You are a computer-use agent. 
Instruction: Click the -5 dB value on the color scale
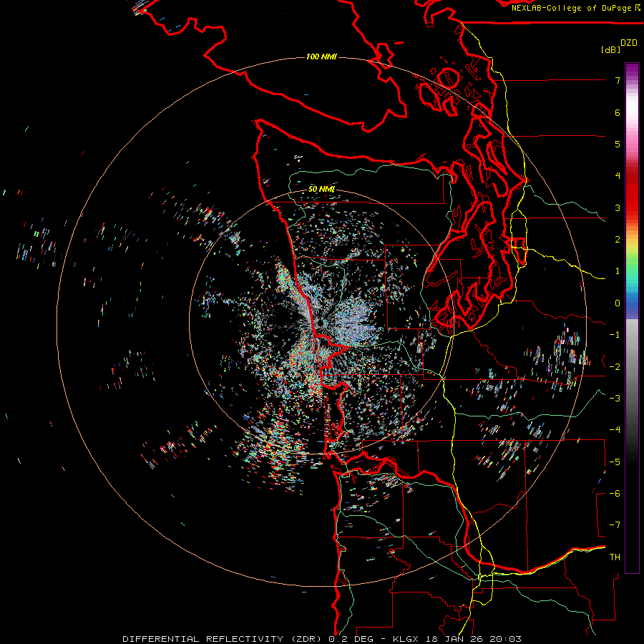(615, 462)
